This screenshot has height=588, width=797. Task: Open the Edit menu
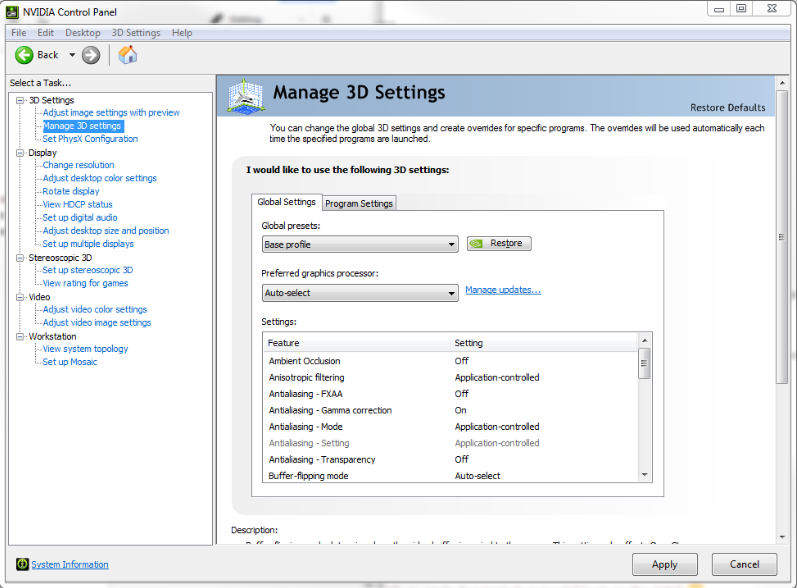coord(45,33)
